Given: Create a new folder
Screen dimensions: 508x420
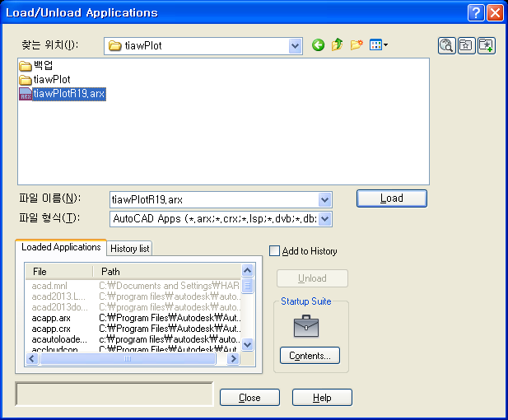Looking at the screenshot, I should coord(357,44).
